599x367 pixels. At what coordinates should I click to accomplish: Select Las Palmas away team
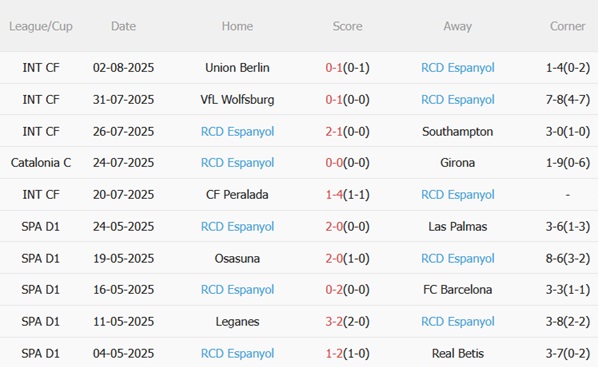[458, 226]
